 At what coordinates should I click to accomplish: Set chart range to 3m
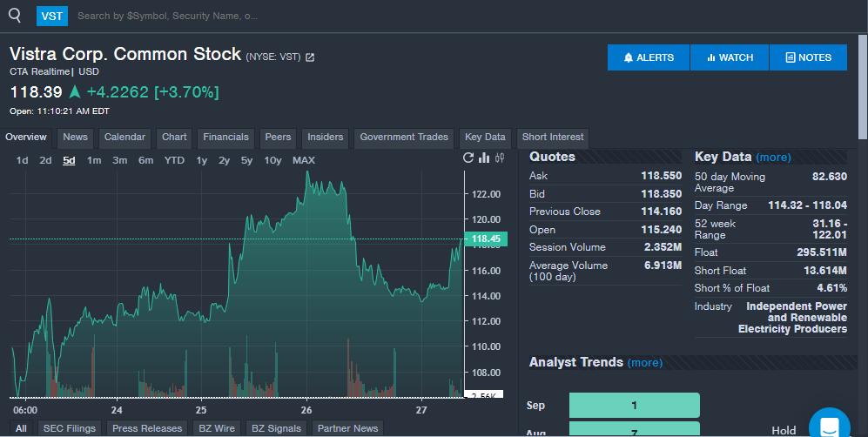click(119, 160)
